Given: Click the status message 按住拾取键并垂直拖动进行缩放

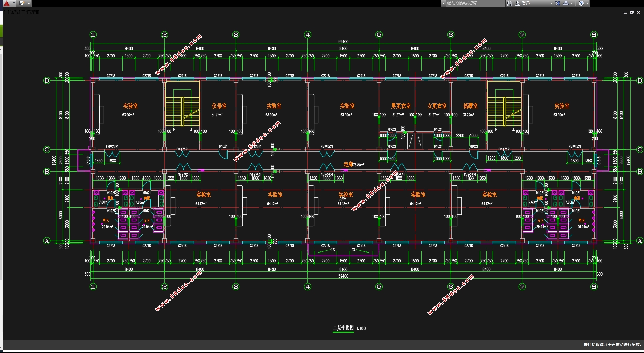Looking at the screenshot, I should [612, 344].
